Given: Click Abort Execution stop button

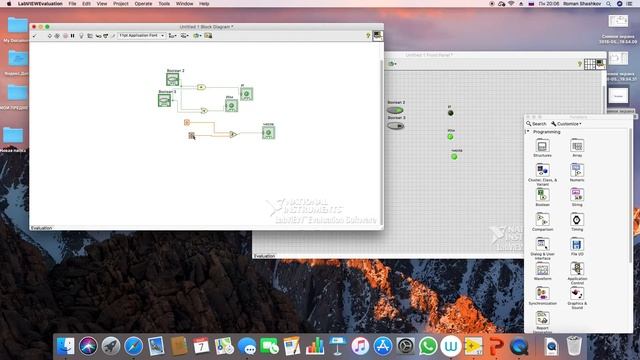Looking at the screenshot, I should (65, 36).
